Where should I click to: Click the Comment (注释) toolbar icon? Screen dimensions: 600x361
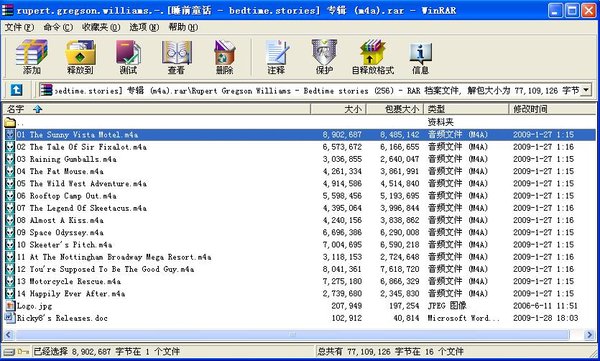pyautogui.click(x=276, y=57)
